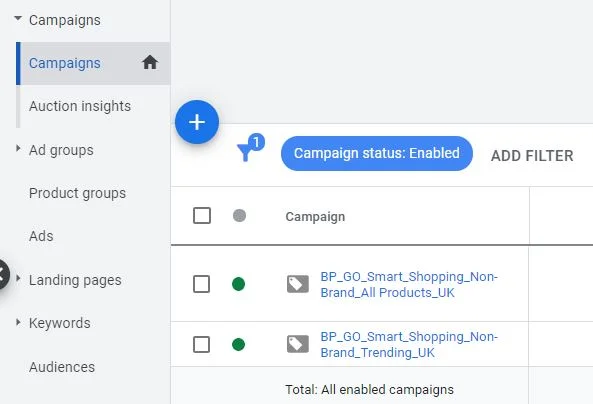
Task: Click the shopping tag icon for All Products_UK campaign
Action: [298, 284]
